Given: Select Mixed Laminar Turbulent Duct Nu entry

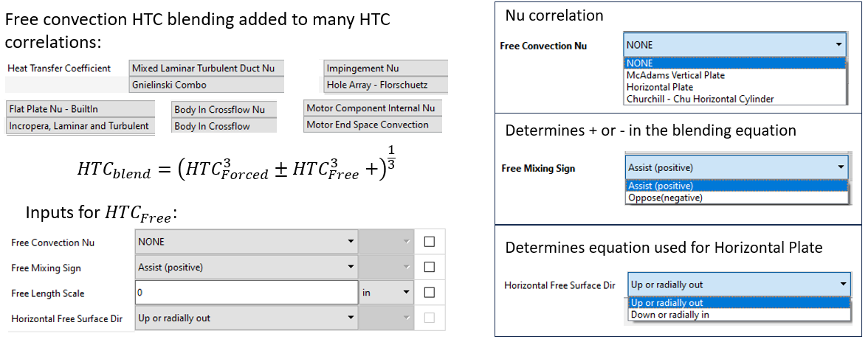Looking at the screenshot, I should pos(206,69).
